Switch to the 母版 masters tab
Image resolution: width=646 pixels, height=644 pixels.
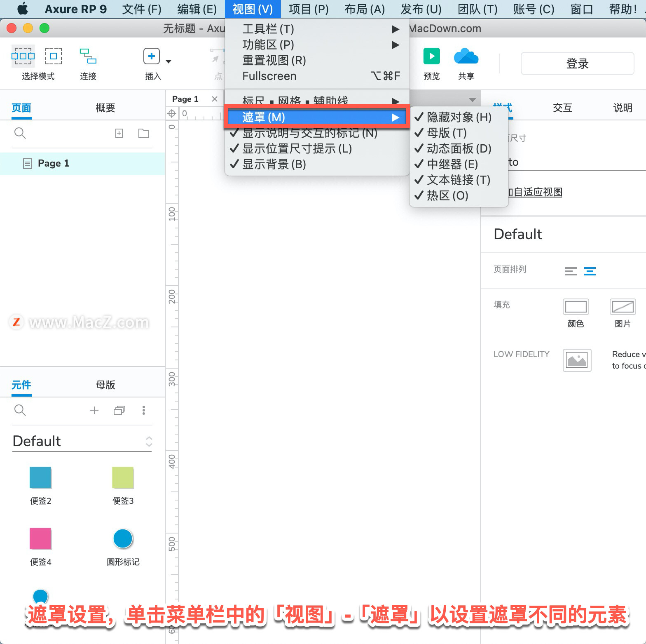click(x=105, y=385)
